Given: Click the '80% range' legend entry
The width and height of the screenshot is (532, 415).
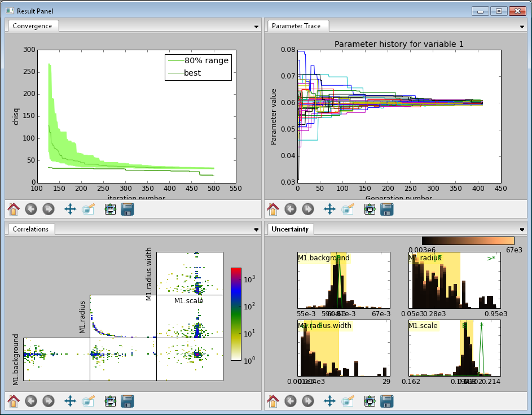Looking at the screenshot, I should 206,60.
